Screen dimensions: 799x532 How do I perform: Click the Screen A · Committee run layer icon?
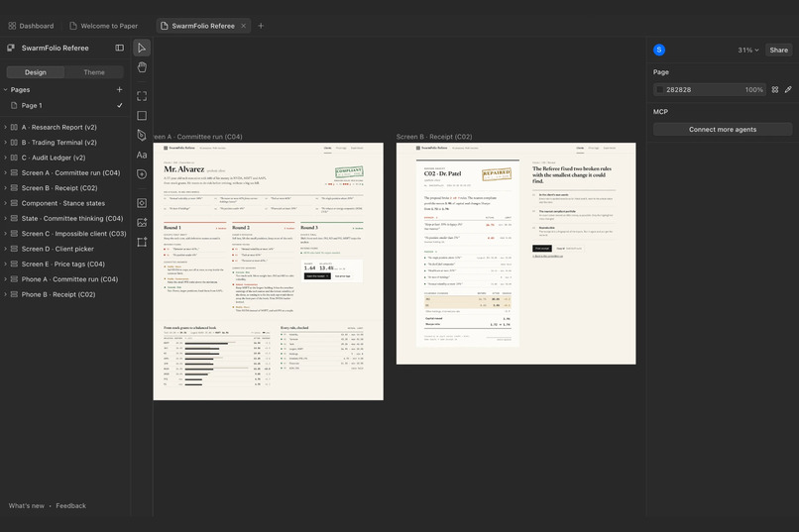[x=14, y=173]
